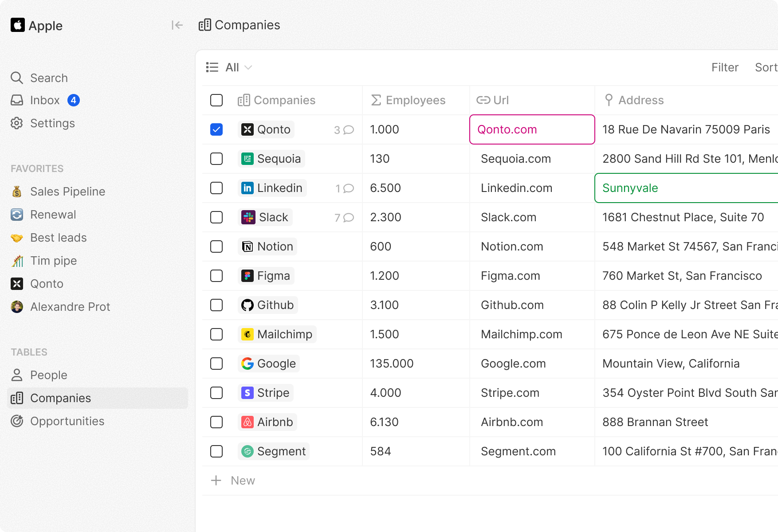The width and height of the screenshot is (778, 532).
Task: Open Opportunities in the sidebar
Action: pyautogui.click(x=67, y=421)
